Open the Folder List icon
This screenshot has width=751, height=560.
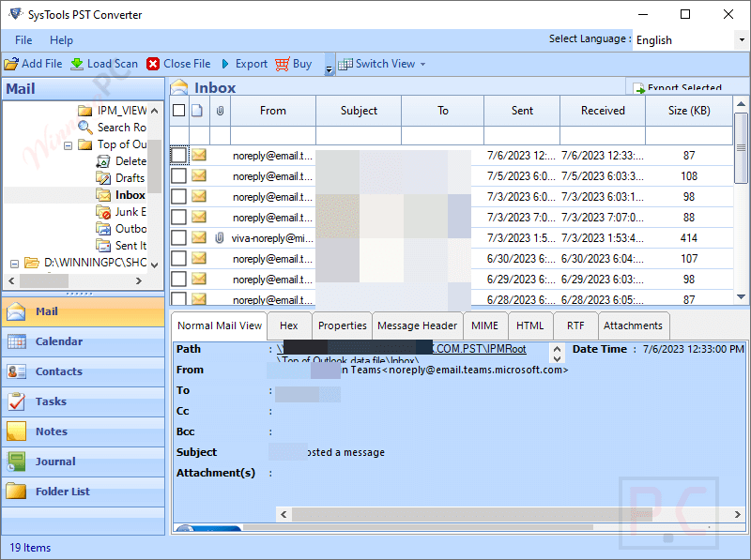(x=17, y=492)
